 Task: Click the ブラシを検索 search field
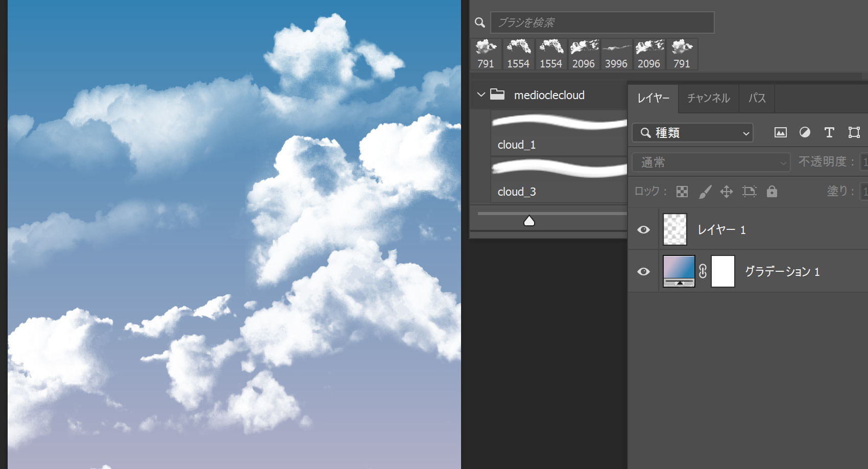[602, 22]
